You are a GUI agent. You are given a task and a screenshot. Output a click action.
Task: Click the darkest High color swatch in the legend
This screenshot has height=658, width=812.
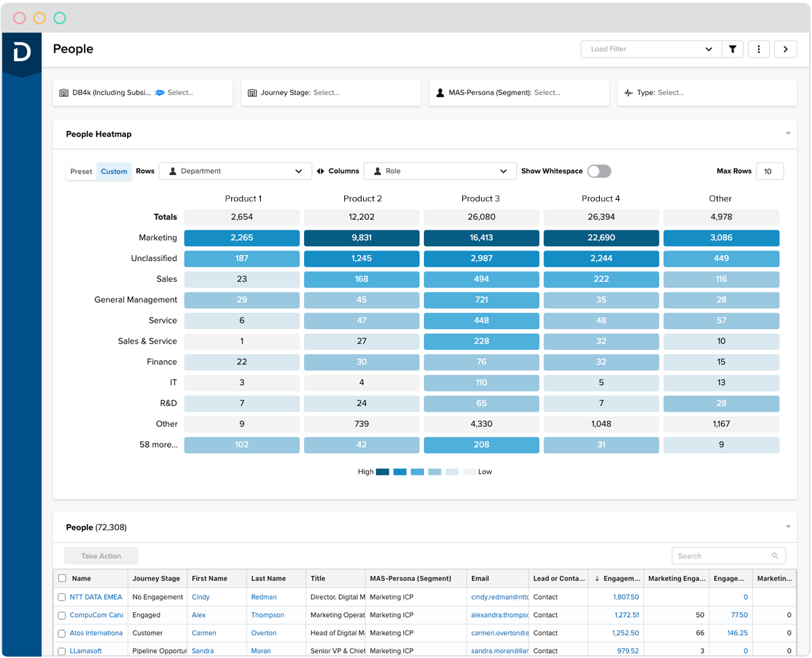[382, 471]
